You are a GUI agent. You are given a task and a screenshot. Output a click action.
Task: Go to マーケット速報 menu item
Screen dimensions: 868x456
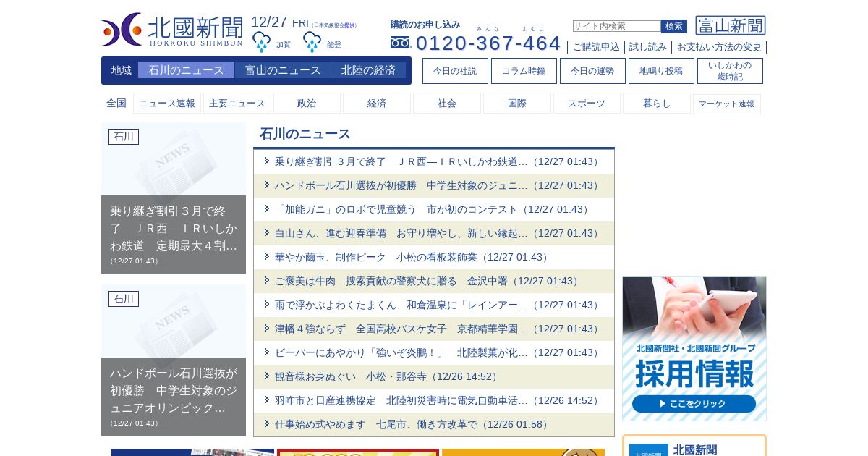click(727, 104)
